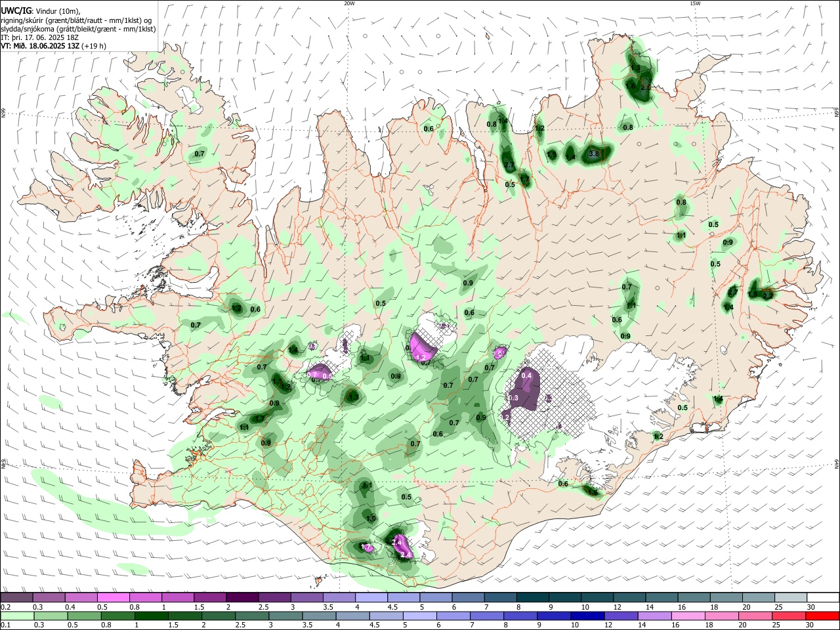This screenshot has width=840, height=630.
Task: Click the '15W' longitude label
Action: point(695,3)
